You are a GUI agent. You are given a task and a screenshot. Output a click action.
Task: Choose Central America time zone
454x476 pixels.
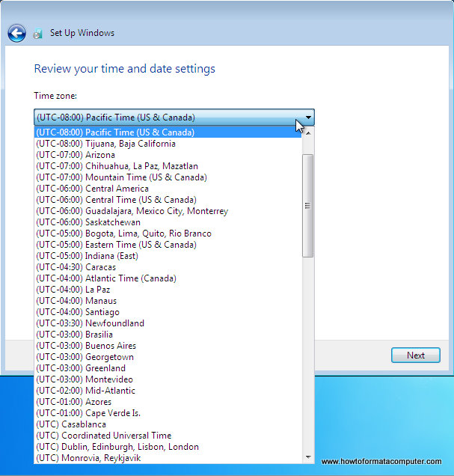168,189
